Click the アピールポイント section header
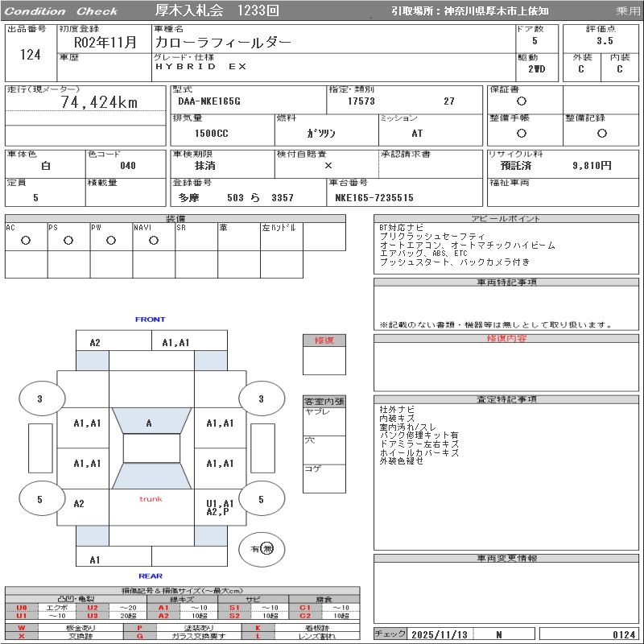This screenshot has height=644, width=644. click(506, 218)
